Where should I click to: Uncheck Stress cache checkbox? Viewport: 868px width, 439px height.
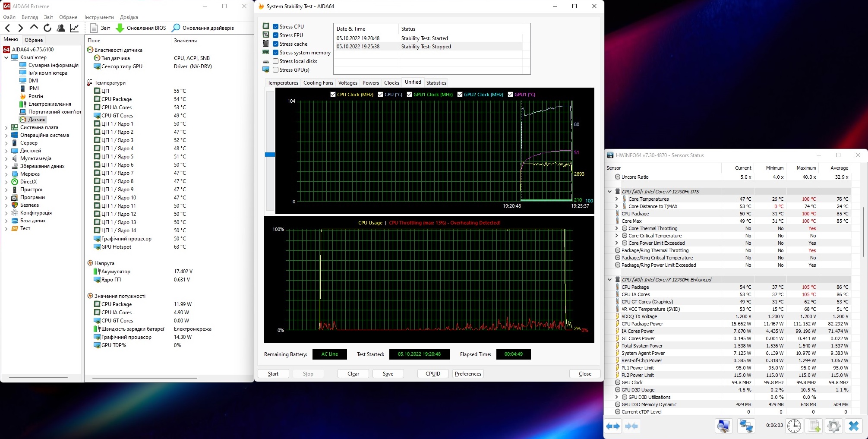[x=275, y=44]
